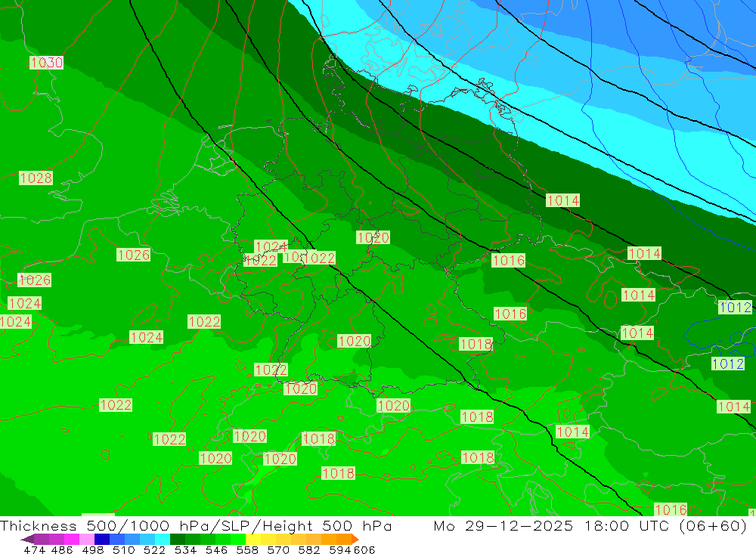Click the legend value 498
Image resolution: width=756 pixels, height=554 pixels.
[x=92, y=549]
